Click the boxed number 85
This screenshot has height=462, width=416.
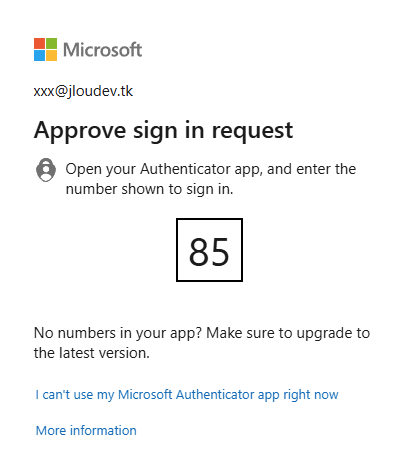pos(209,250)
